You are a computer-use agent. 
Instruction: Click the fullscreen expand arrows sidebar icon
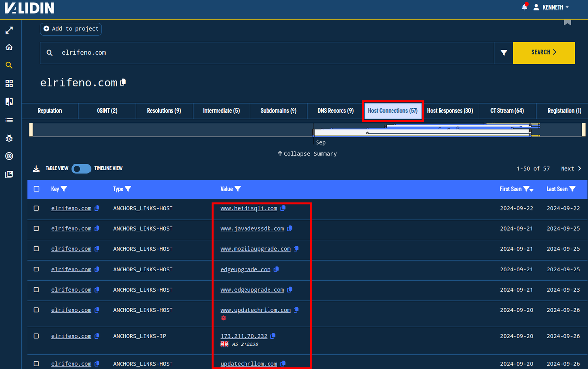coord(9,30)
